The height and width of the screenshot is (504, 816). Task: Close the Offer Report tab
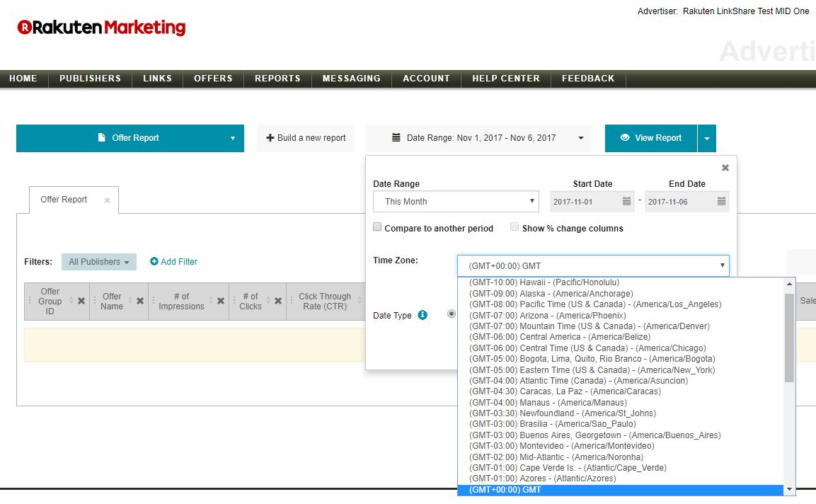click(107, 200)
